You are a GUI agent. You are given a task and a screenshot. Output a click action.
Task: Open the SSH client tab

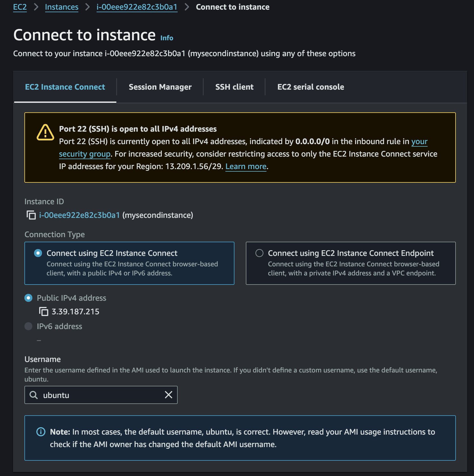pyautogui.click(x=234, y=87)
